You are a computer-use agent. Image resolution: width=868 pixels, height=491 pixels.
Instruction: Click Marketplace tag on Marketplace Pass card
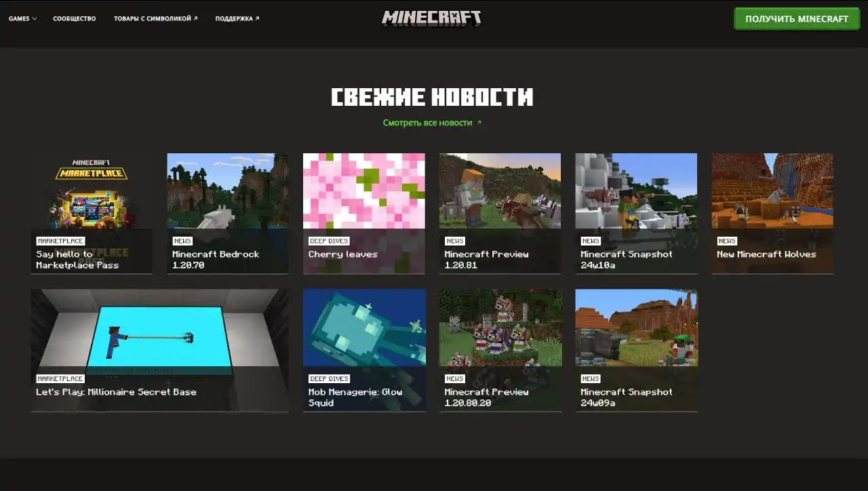tap(60, 241)
